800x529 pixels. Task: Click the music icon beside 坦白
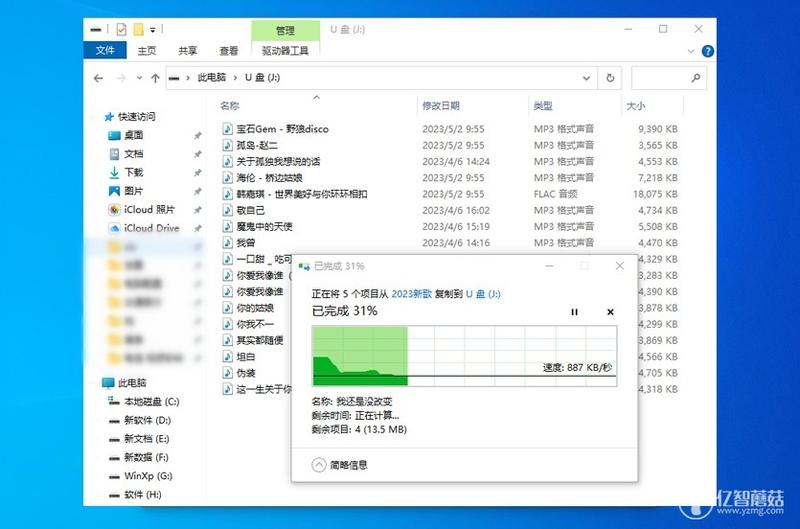(228, 357)
